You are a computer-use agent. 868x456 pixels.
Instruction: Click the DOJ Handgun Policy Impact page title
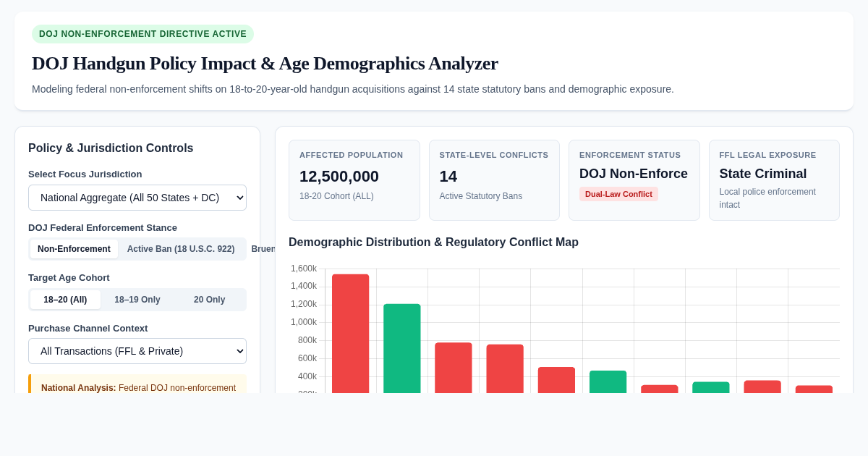pos(265,64)
